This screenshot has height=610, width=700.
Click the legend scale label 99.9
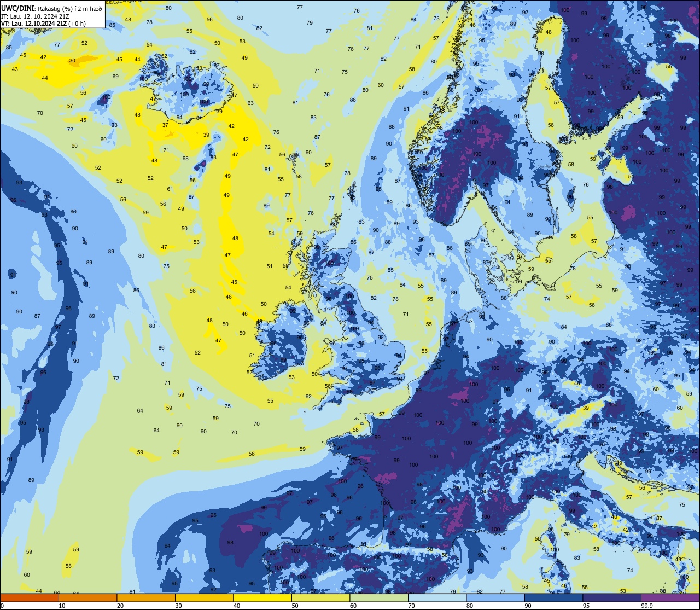pyautogui.click(x=647, y=605)
